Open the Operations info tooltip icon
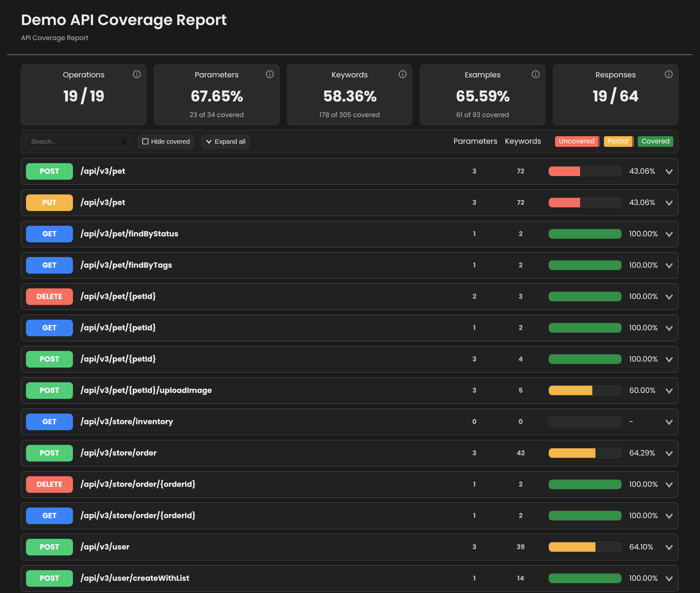The image size is (700, 593). (137, 74)
